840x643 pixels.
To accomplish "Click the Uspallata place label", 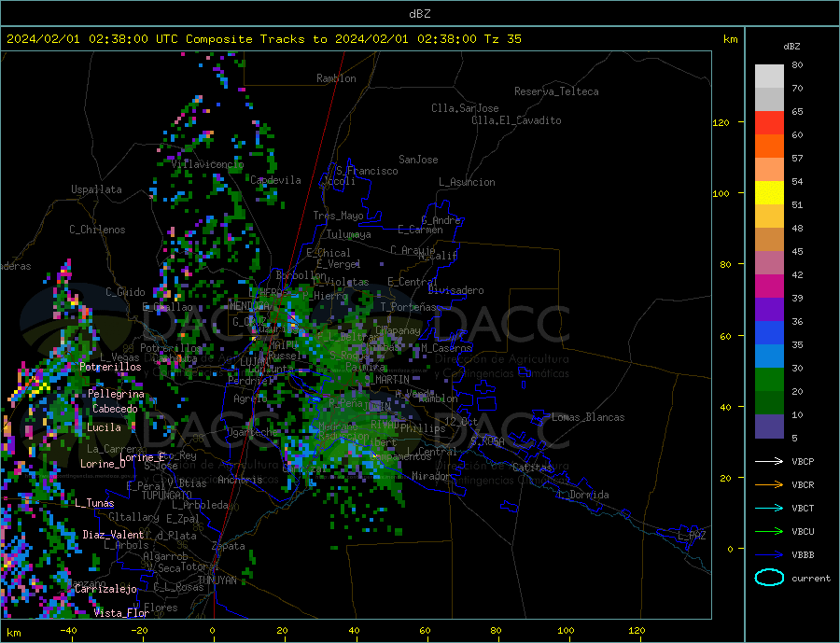I will click(x=96, y=189).
